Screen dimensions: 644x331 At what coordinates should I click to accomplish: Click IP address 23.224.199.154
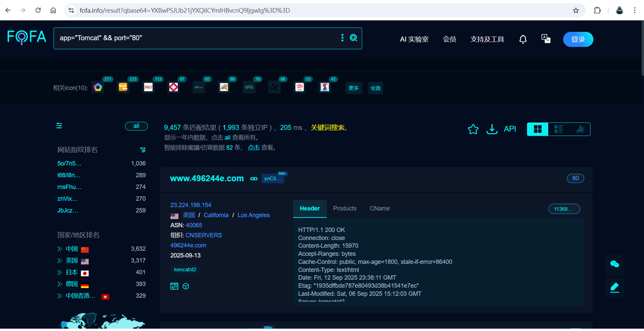coord(191,205)
